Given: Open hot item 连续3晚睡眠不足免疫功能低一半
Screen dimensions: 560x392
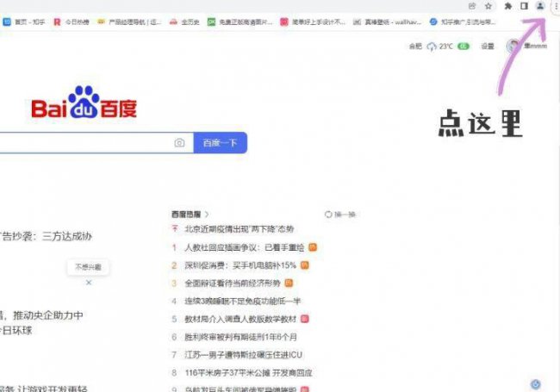Looking at the screenshot, I should point(242,301).
